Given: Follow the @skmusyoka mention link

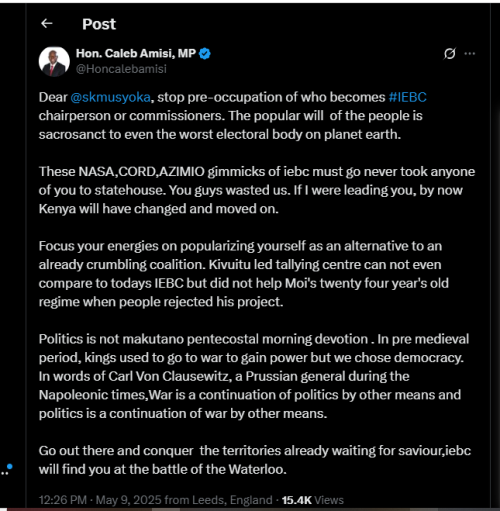Looking at the screenshot, I should pyautogui.click(x=110, y=97).
